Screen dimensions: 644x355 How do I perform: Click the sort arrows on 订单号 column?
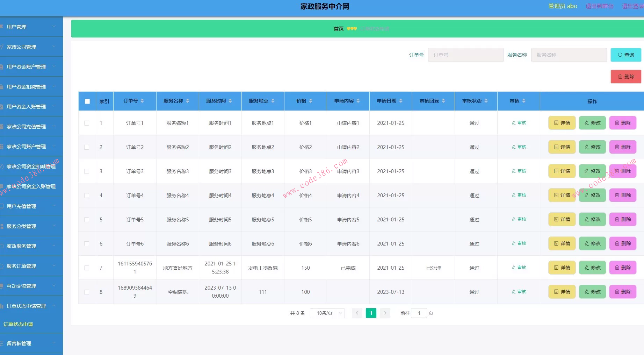(x=142, y=101)
